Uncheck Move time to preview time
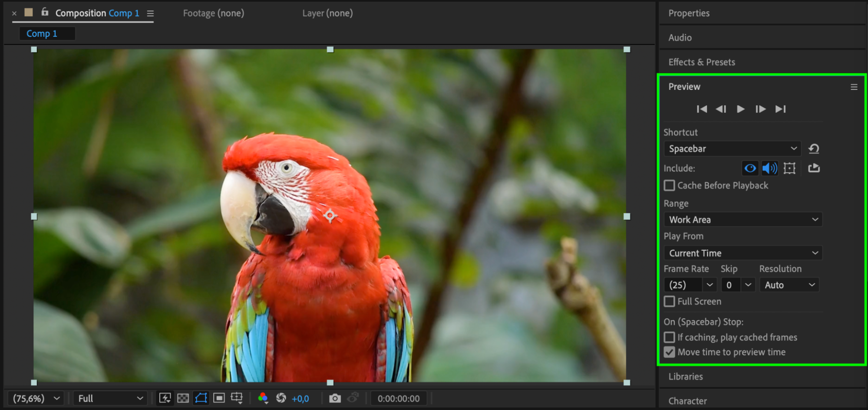868x410 pixels. point(670,352)
